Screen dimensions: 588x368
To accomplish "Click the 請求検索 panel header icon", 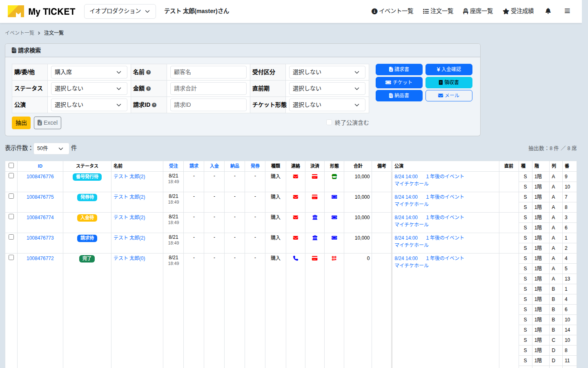I will coord(14,51).
